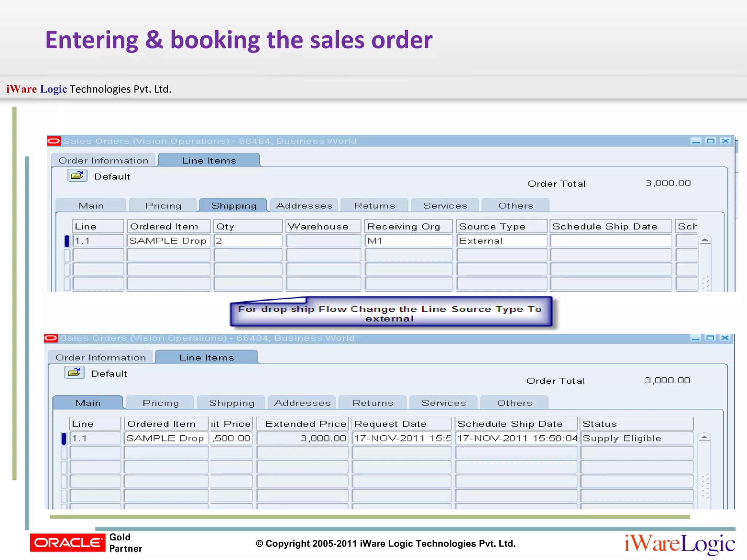This screenshot has height=560, width=747.
Task: Select row indicator for line 1.1 in lower grid
Action: (x=64, y=438)
